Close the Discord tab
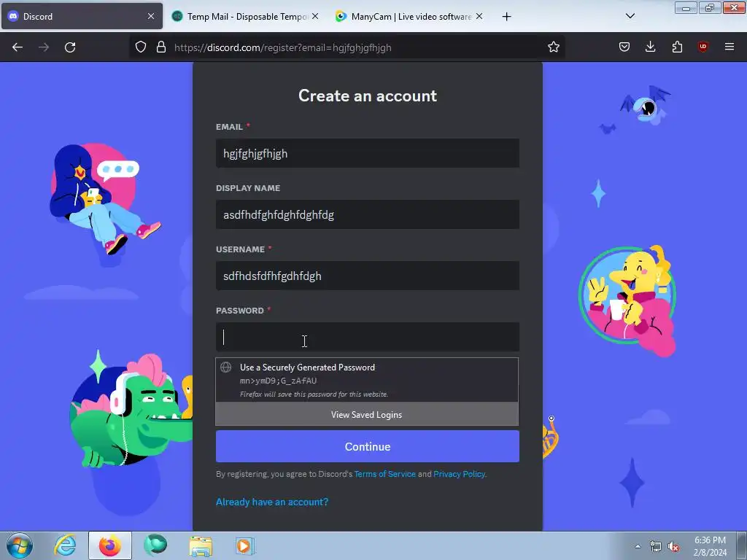747x560 pixels. (150, 16)
